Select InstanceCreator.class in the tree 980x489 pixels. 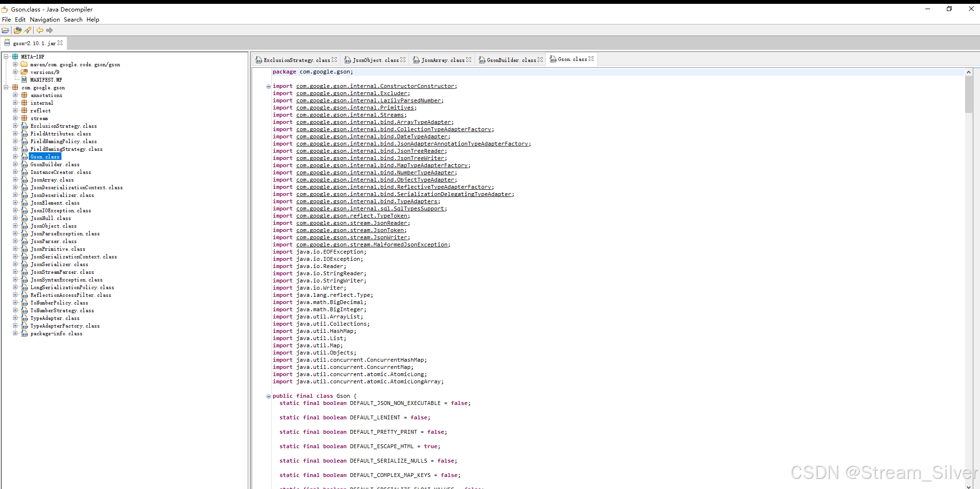pyautogui.click(x=60, y=172)
